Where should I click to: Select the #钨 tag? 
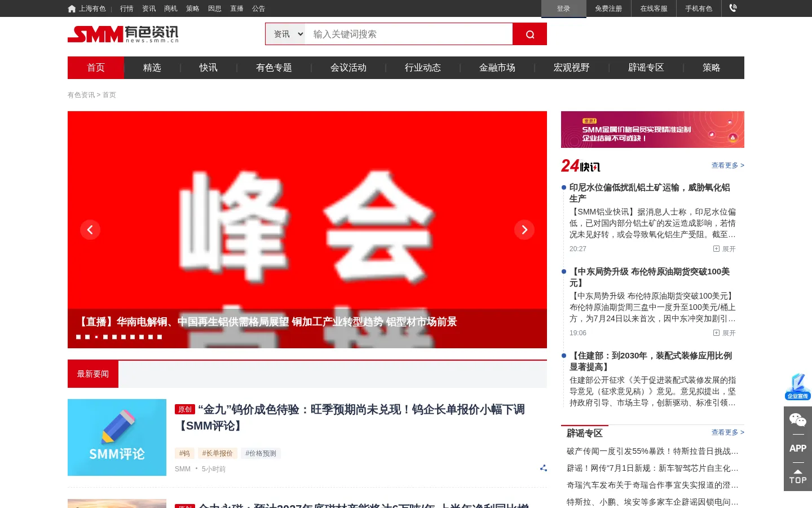pyautogui.click(x=184, y=453)
